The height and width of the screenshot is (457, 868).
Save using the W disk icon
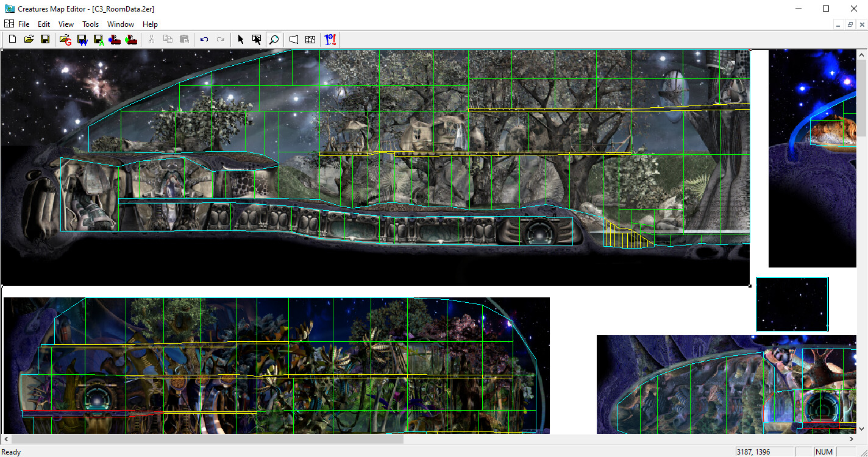click(82, 39)
